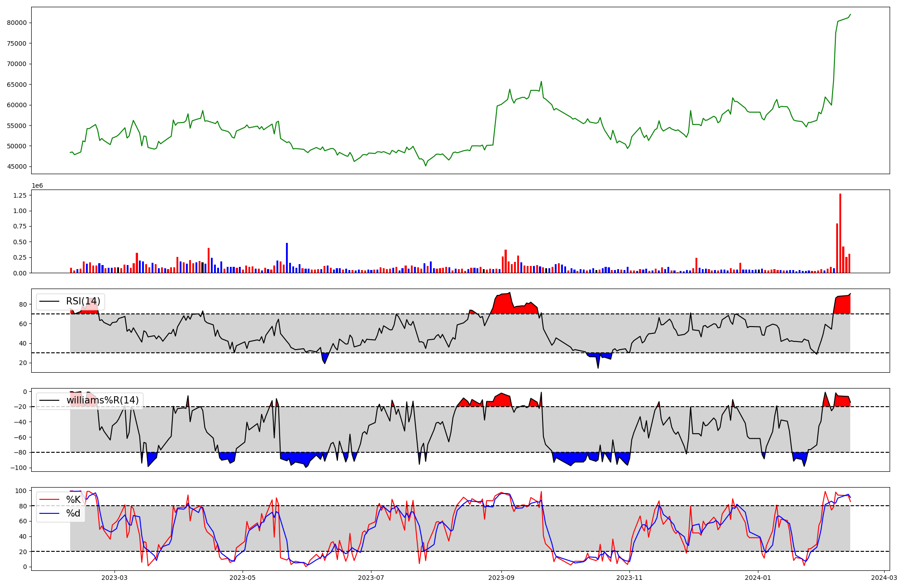Viewport: 905px width, 588px height.
Task: Click the -100 Williams %R axis label
Action: pos(19,467)
